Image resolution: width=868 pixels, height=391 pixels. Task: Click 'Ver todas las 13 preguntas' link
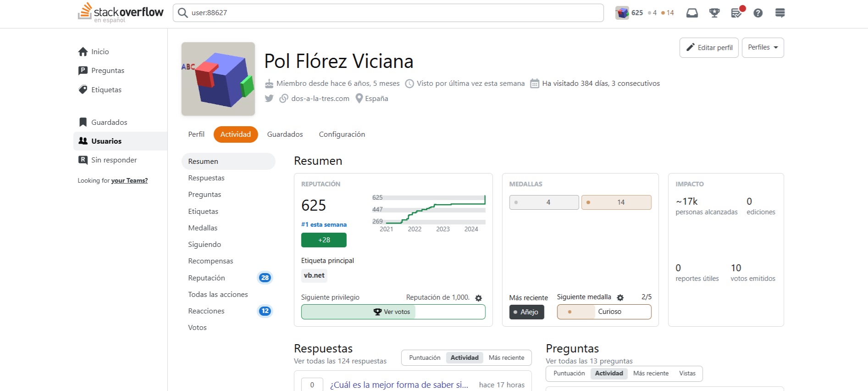pyautogui.click(x=589, y=361)
